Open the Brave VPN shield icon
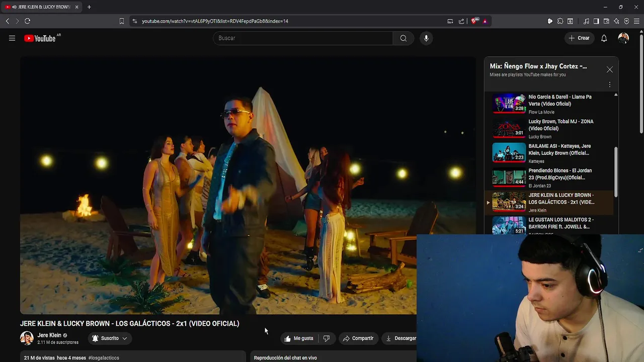Viewport: 644px width, 362px height. pyautogui.click(x=626, y=21)
